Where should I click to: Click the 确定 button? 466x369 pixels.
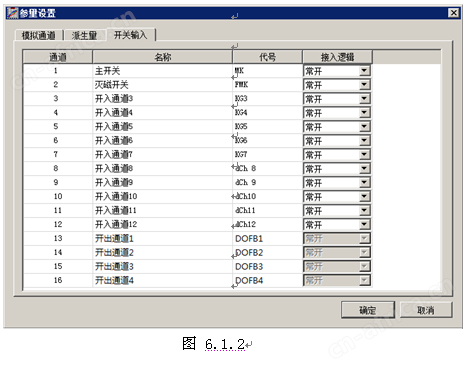pos(368,310)
